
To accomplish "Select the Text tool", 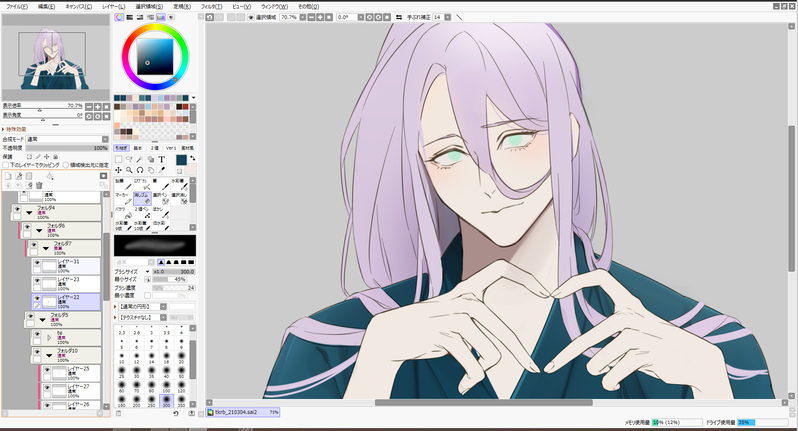I will pyautogui.click(x=162, y=159).
